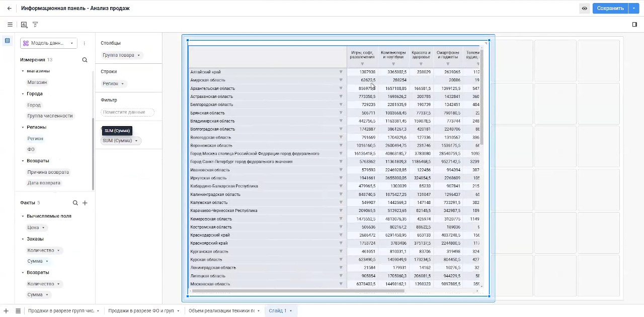Collapse the Возвраты group under Измерения

click(x=23, y=161)
